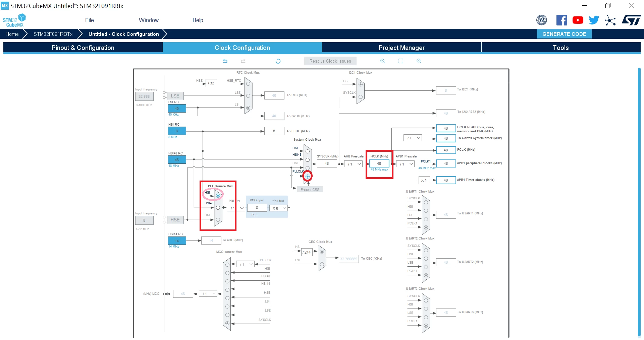644x340 pixels.
Task: Click the APB1 peripheral clocks value field
Action: point(446,163)
